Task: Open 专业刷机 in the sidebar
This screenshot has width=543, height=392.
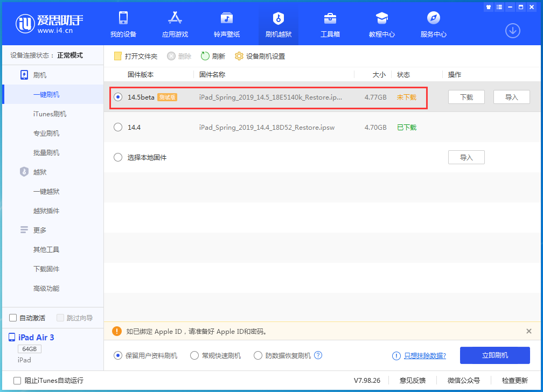Action: coord(46,134)
